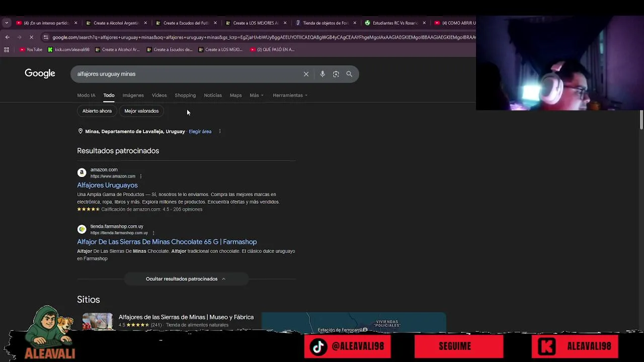Click the red SEGUIME banner
Screen dimensions: 644x362
(x=459, y=346)
